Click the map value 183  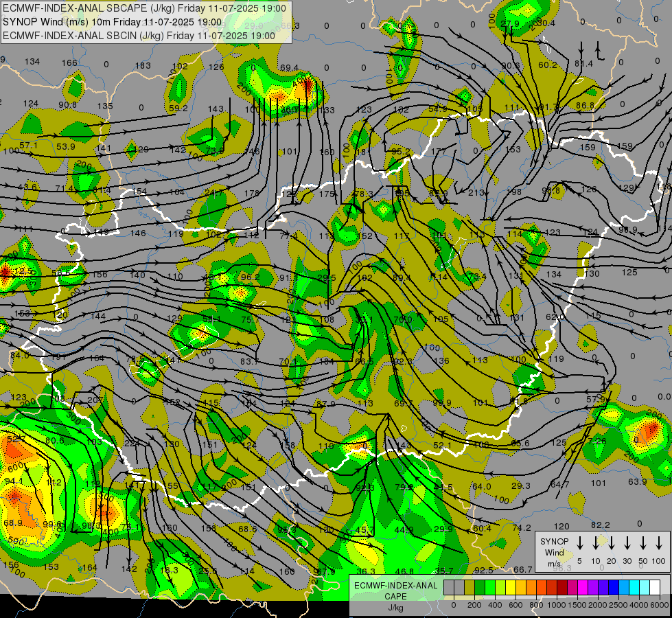pos(143,66)
